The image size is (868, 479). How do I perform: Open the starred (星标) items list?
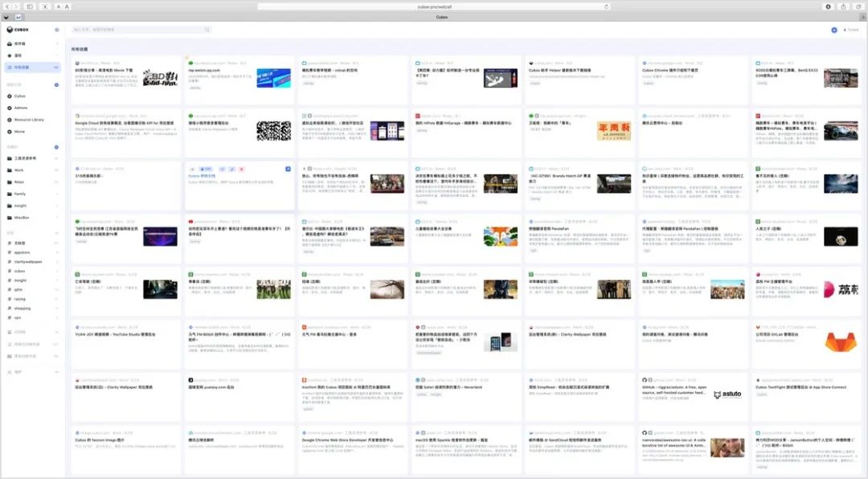[18, 55]
